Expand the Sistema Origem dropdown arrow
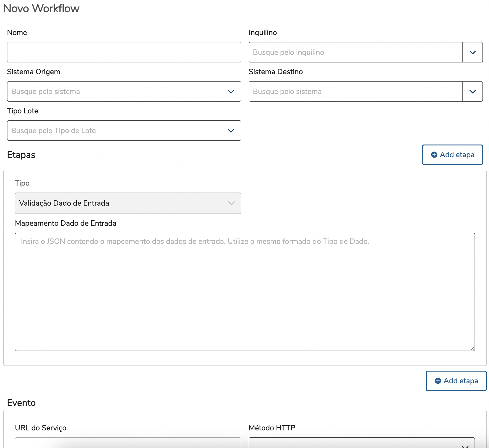The height and width of the screenshot is (448, 489). 231,91
